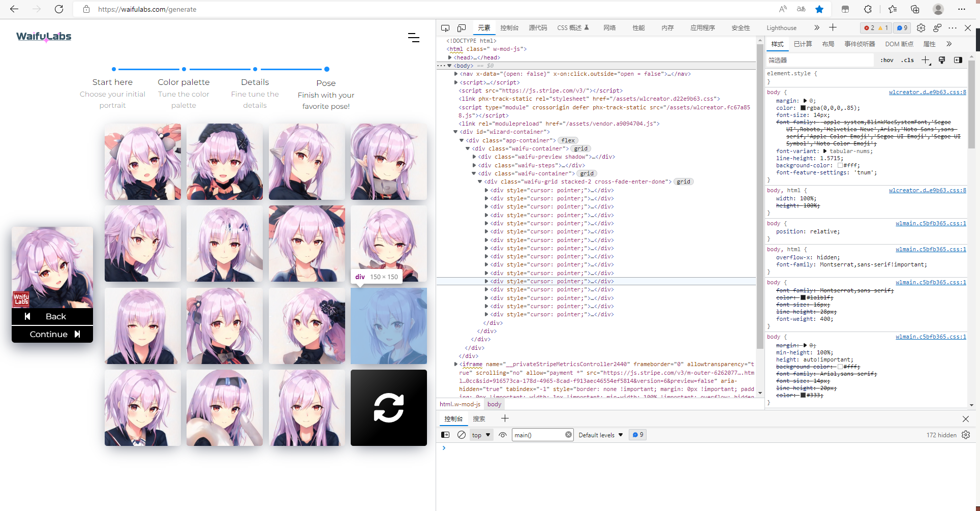Select the winking portrait thumbnail
The image size is (980, 511).
(389, 244)
